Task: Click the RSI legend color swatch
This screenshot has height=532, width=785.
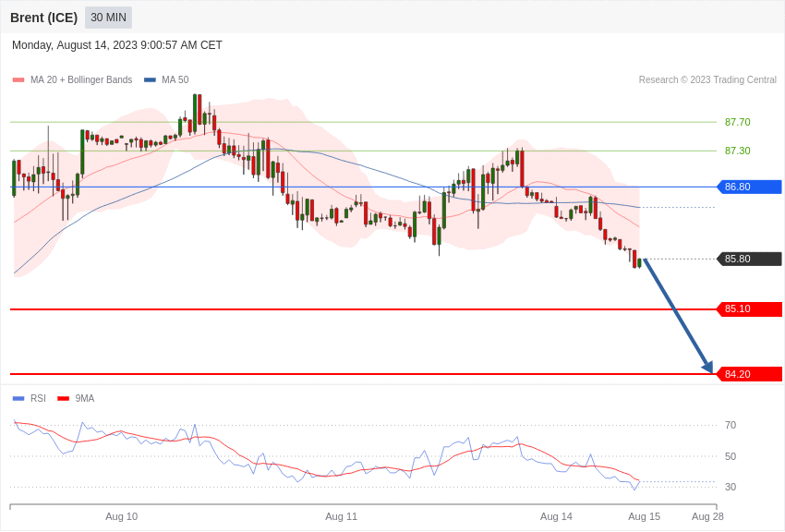Action: (18, 399)
